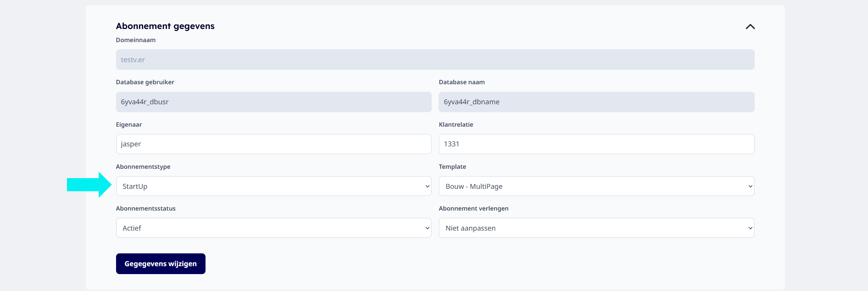The width and height of the screenshot is (868, 291).
Task: Click the Database naam label
Action: pos(462,82)
